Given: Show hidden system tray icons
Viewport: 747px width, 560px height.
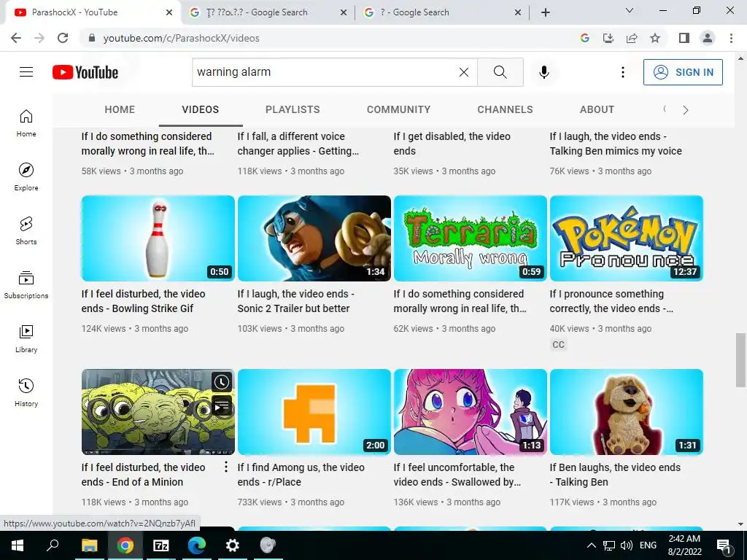Looking at the screenshot, I should (x=591, y=545).
